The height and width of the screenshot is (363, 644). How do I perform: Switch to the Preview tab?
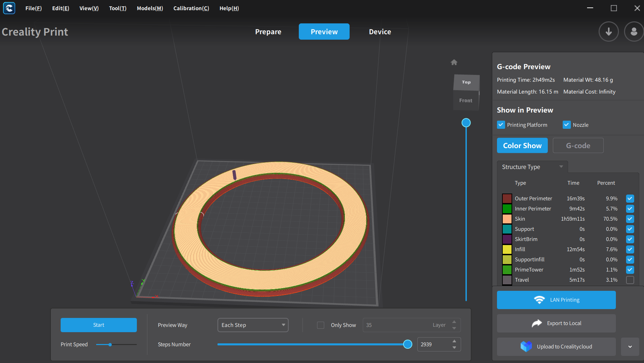(324, 32)
